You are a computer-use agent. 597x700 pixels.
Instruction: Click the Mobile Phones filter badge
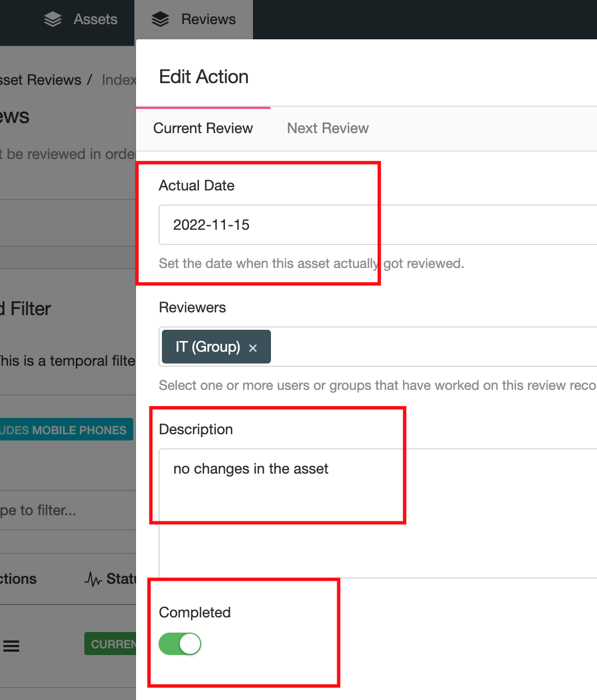point(66,430)
